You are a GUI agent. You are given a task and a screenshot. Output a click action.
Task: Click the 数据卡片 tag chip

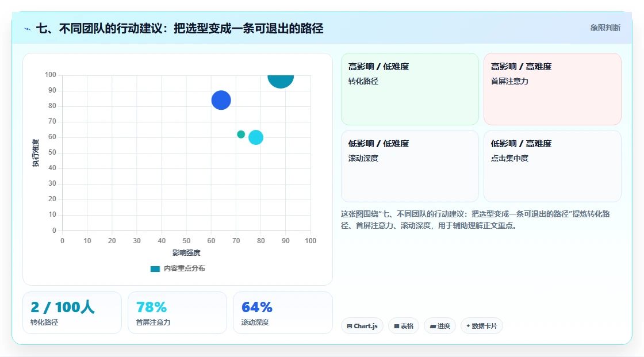[482, 326]
